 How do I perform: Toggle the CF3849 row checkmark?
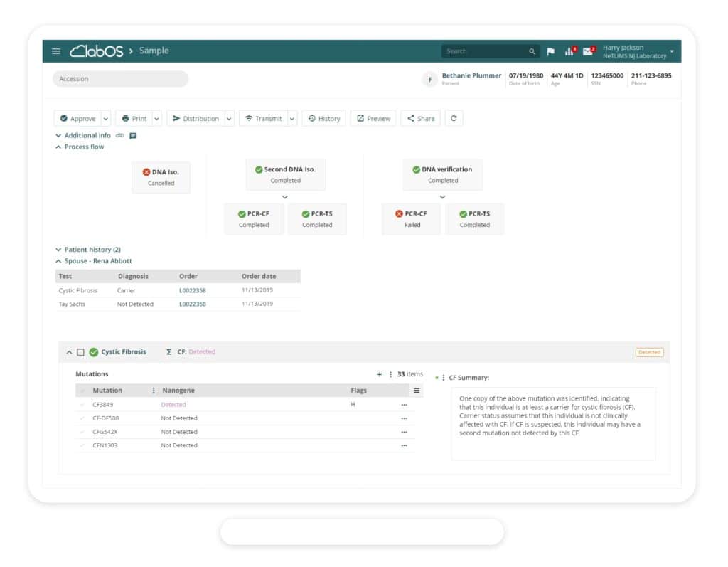[82, 405]
